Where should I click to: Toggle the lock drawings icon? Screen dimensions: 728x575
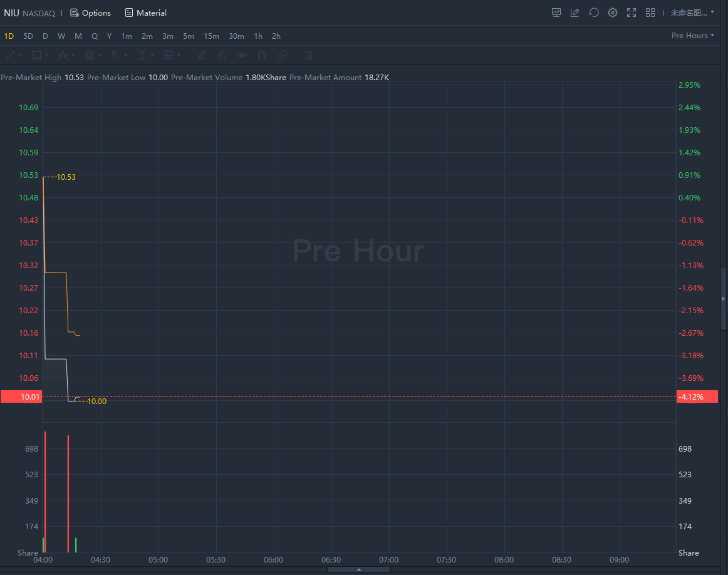click(222, 55)
